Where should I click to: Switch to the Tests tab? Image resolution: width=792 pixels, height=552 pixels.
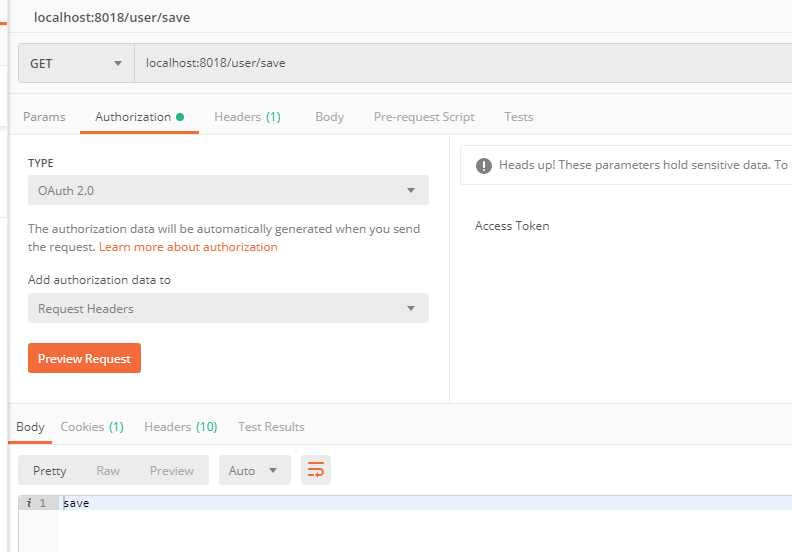pyautogui.click(x=519, y=117)
